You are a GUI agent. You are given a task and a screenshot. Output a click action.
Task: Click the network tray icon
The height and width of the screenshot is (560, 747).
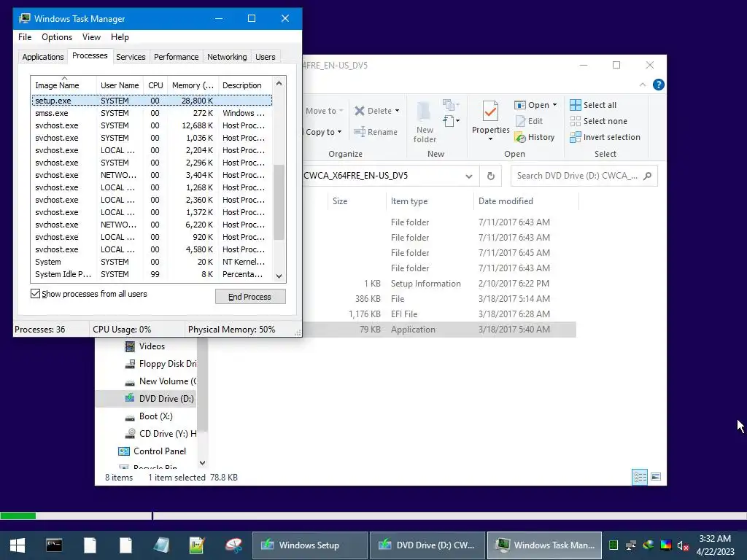coord(631,545)
